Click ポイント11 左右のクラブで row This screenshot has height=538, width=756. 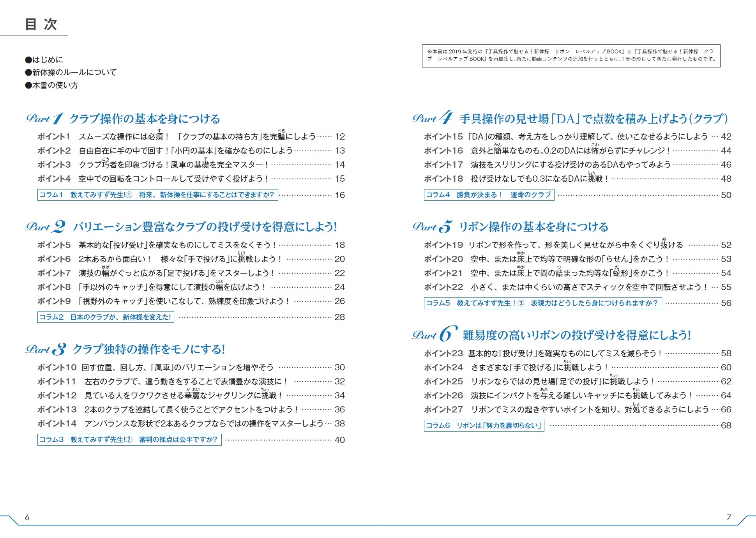(191, 381)
